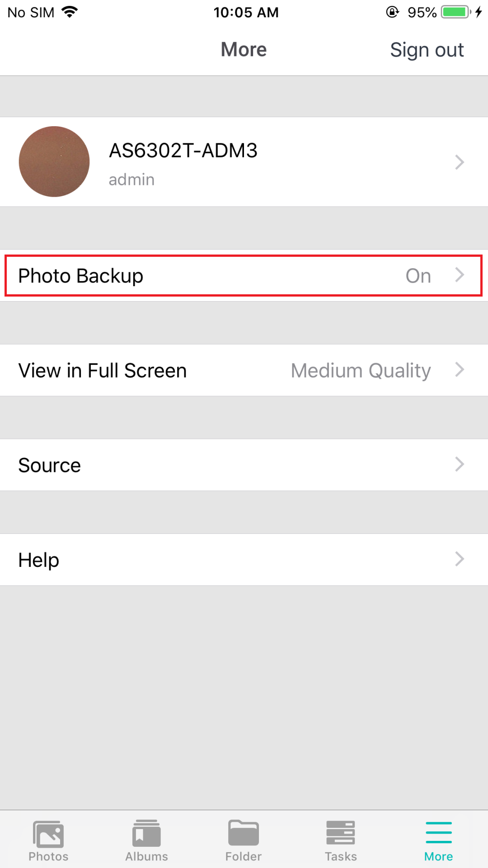Expand View in Full Screen chevron
The width and height of the screenshot is (488, 868).
pyautogui.click(x=460, y=370)
